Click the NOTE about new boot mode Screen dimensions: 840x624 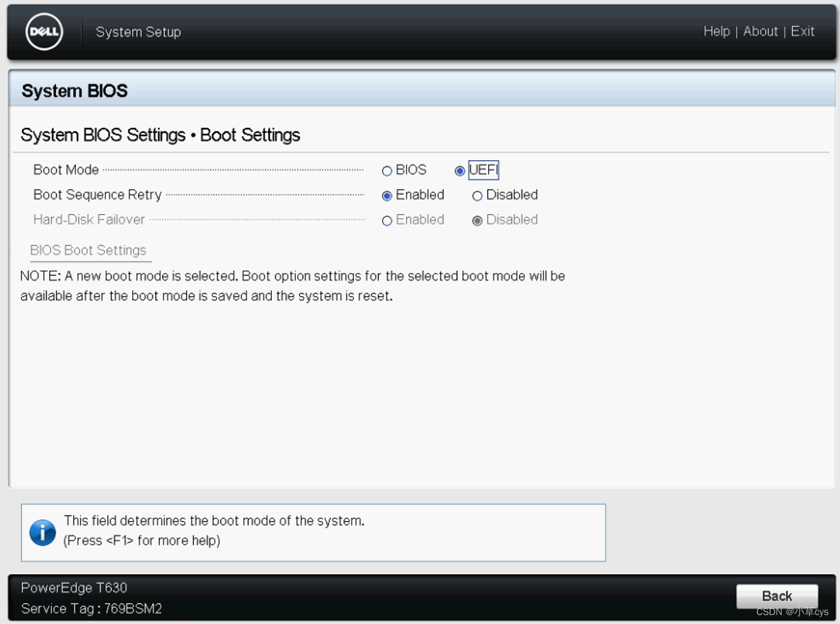point(292,287)
